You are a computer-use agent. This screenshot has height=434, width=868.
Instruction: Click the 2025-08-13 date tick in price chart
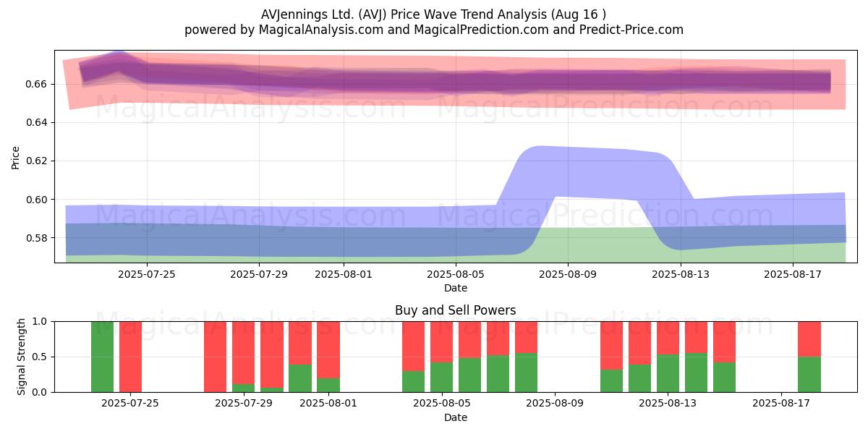pos(681,274)
